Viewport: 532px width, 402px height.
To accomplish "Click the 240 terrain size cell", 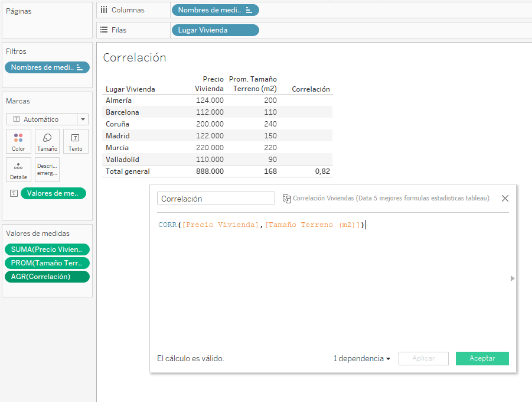I will point(270,124).
